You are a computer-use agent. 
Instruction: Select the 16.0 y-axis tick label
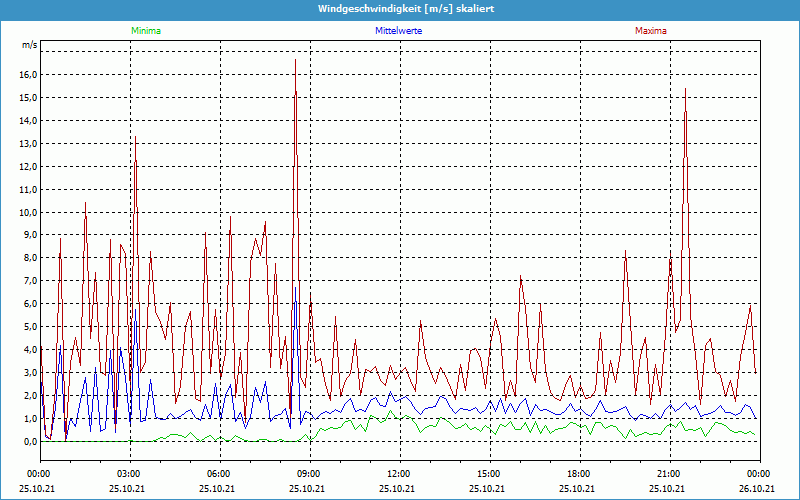[x=28, y=75]
